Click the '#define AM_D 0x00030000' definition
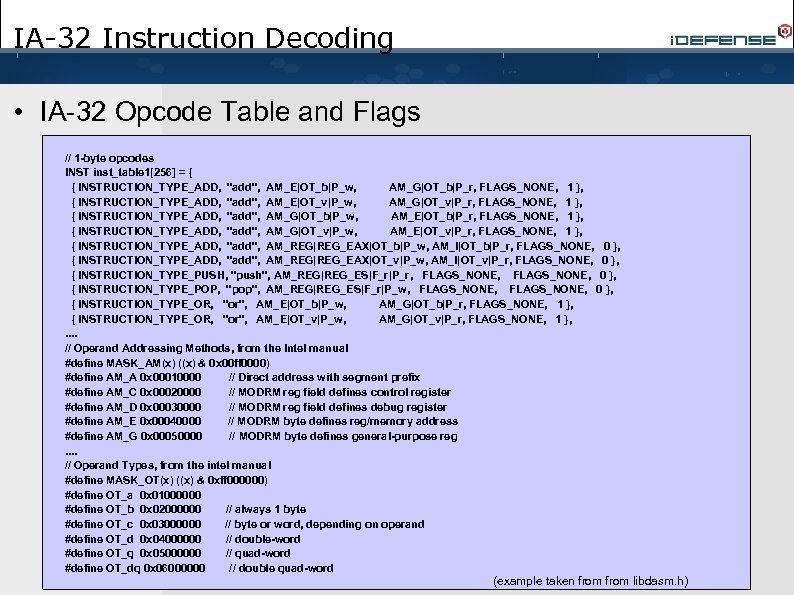 (133, 407)
